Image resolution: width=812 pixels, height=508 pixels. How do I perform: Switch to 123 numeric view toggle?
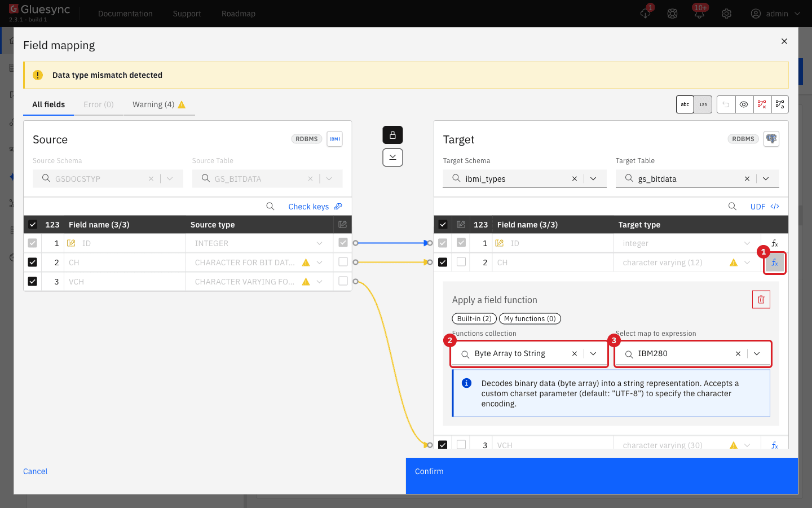click(703, 104)
